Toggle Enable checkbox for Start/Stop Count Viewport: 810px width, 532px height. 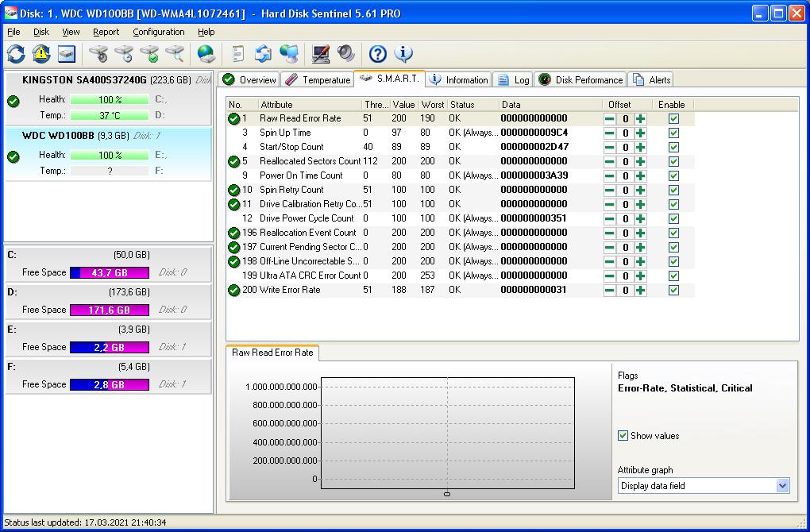click(x=673, y=147)
